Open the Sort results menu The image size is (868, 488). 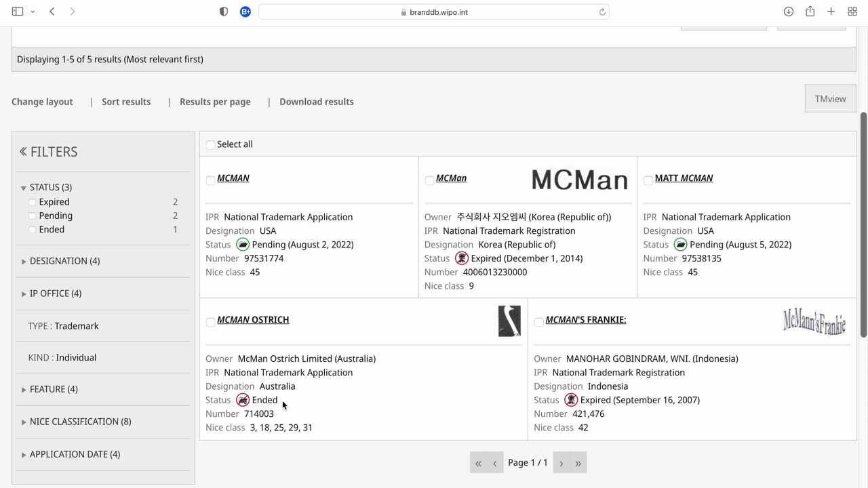point(126,102)
